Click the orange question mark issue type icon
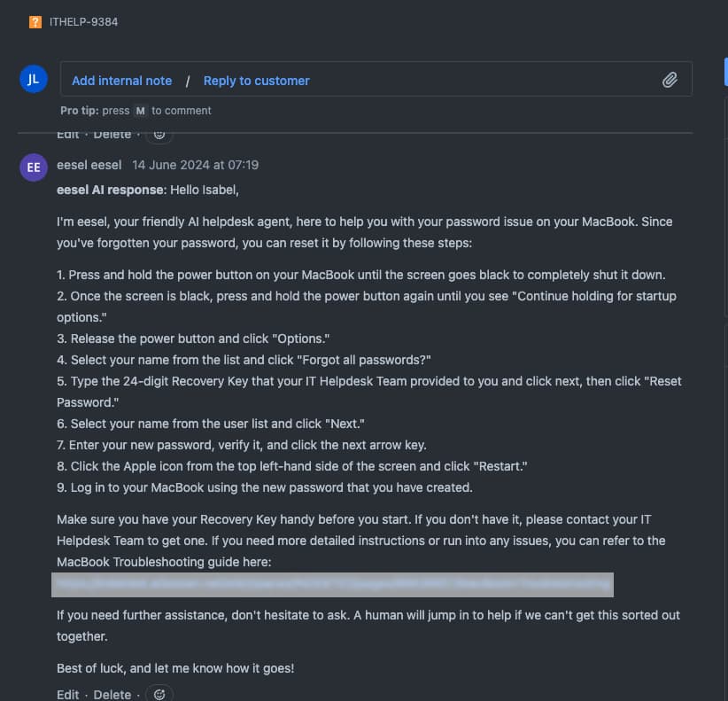Image resolution: width=728 pixels, height=701 pixels. point(35,22)
